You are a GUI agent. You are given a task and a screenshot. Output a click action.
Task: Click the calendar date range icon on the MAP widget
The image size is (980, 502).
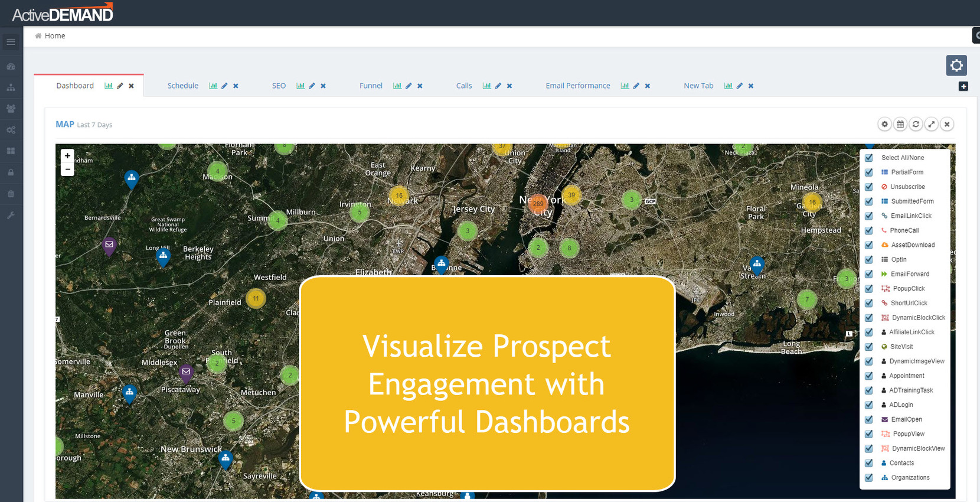point(900,124)
